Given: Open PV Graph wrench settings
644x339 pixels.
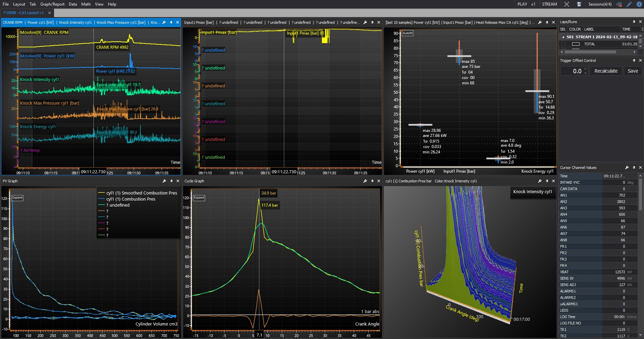Looking at the screenshot, I should point(164,181).
